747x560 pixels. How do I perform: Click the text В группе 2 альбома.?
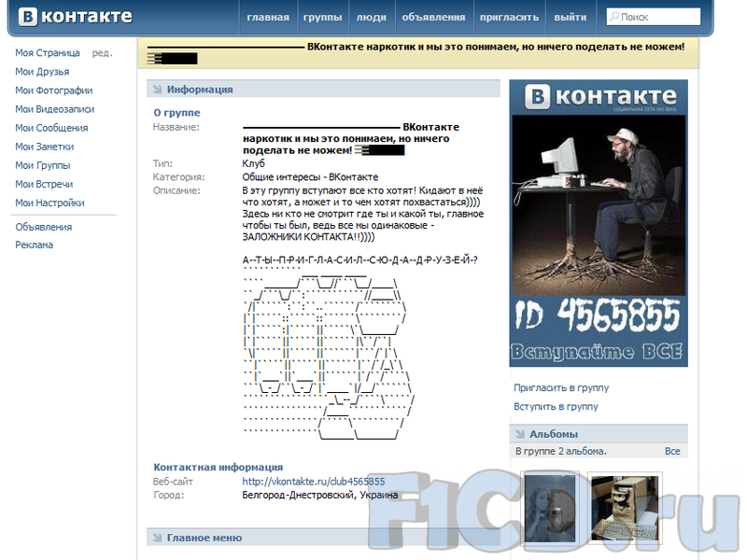[x=561, y=451]
